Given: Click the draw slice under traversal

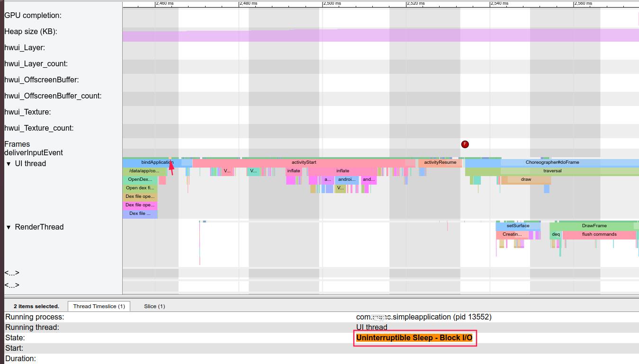Looking at the screenshot, I should coord(526,179).
